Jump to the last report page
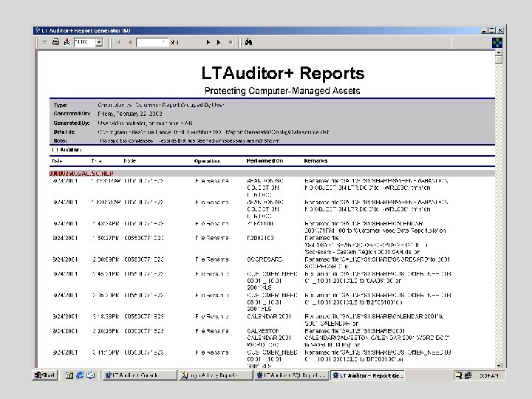The width and height of the screenshot is (532, 399). (219, 42)
